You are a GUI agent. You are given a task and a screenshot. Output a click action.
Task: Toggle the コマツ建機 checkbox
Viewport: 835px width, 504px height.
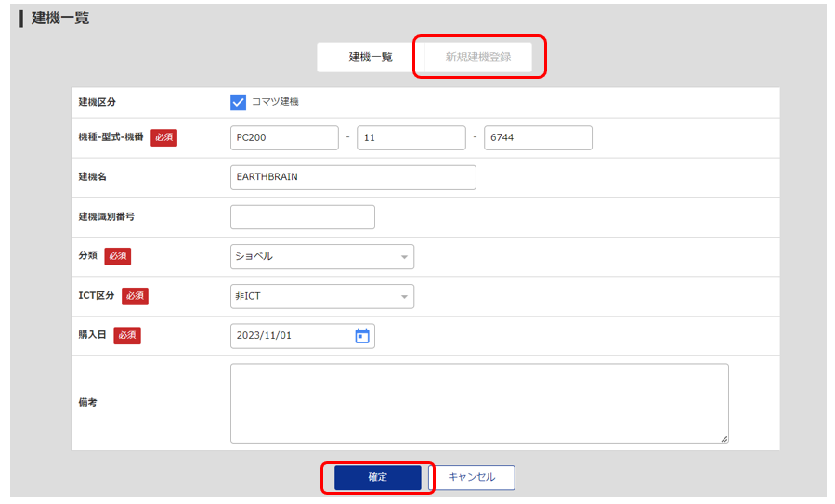238,102
